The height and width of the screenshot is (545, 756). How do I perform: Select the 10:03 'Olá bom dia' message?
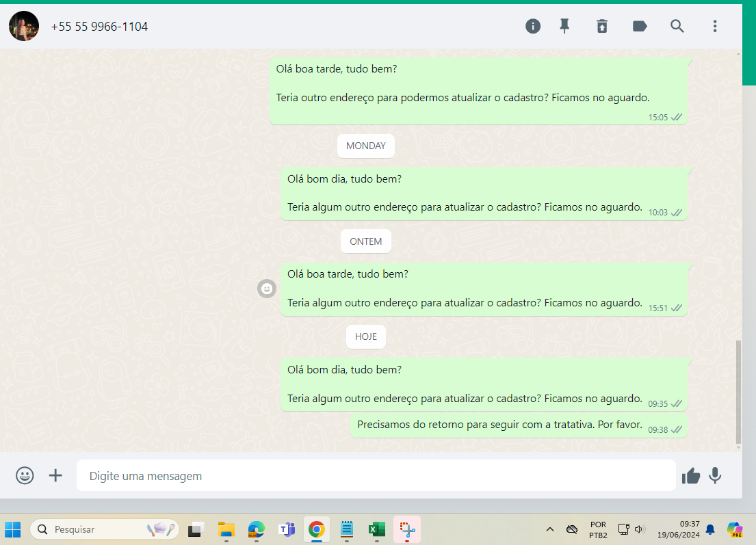click(x=484, y=194)
